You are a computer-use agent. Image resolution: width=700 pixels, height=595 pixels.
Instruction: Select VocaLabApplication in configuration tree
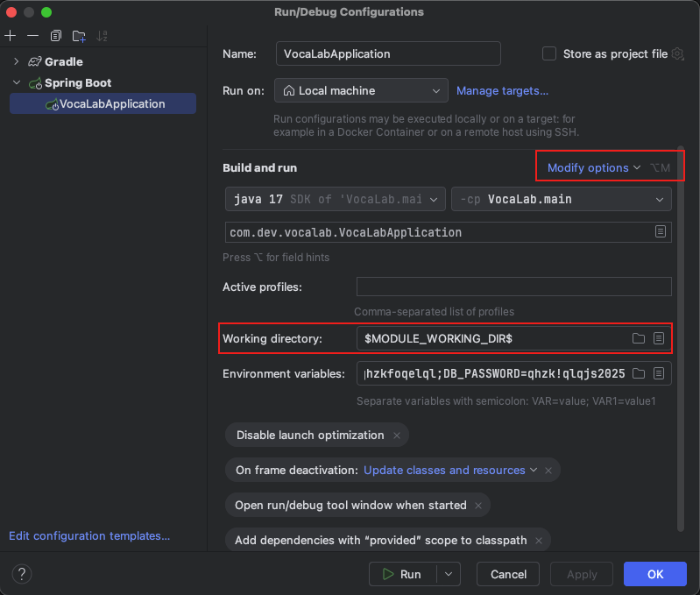pyautogui.click(x=103, y=103)
